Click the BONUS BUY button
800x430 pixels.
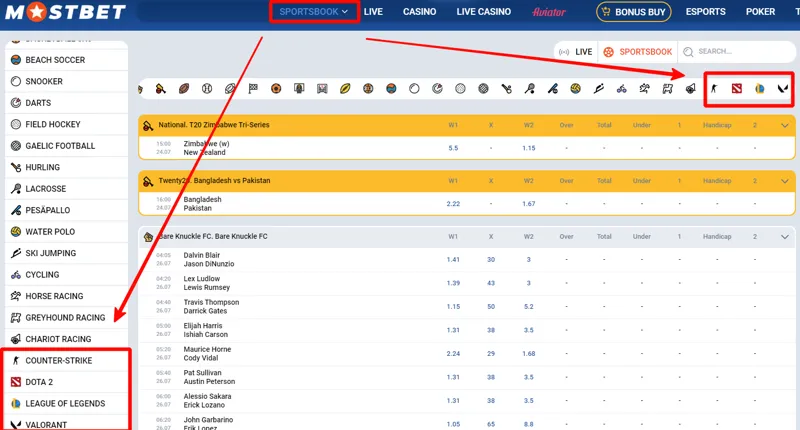(634, 12)
